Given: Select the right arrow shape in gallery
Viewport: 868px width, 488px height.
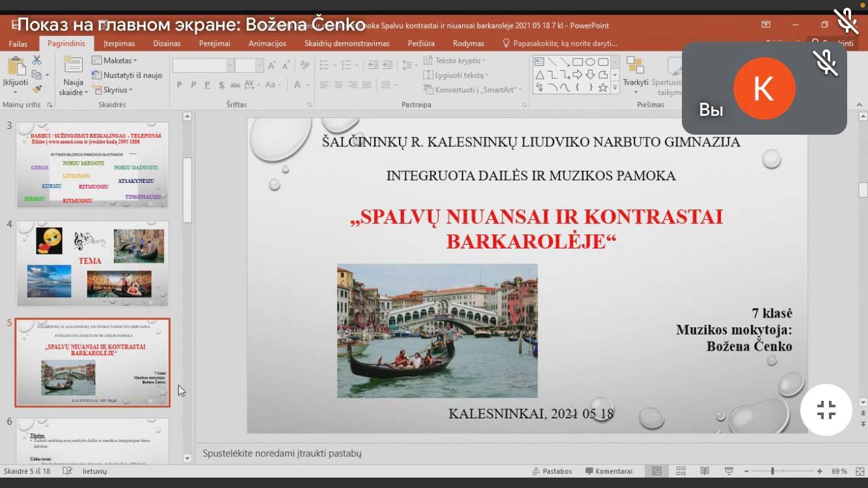Looking at the screenshot, I should coord(577,75).
